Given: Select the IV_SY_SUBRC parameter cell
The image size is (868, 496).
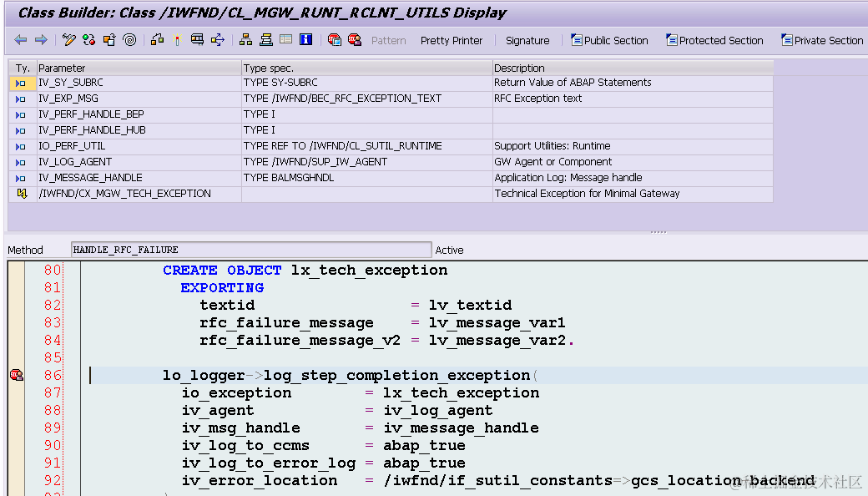Looking at the screenshot, I should [139, 83].
